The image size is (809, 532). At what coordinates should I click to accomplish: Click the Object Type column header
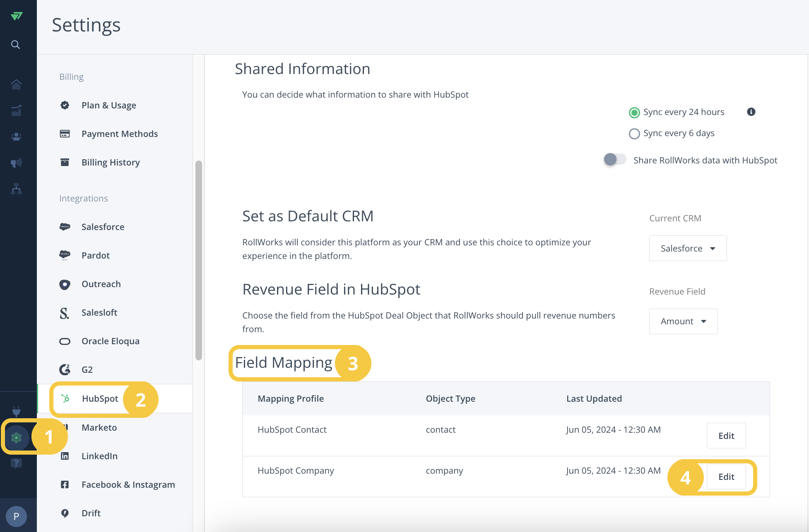tap(450, 399)
